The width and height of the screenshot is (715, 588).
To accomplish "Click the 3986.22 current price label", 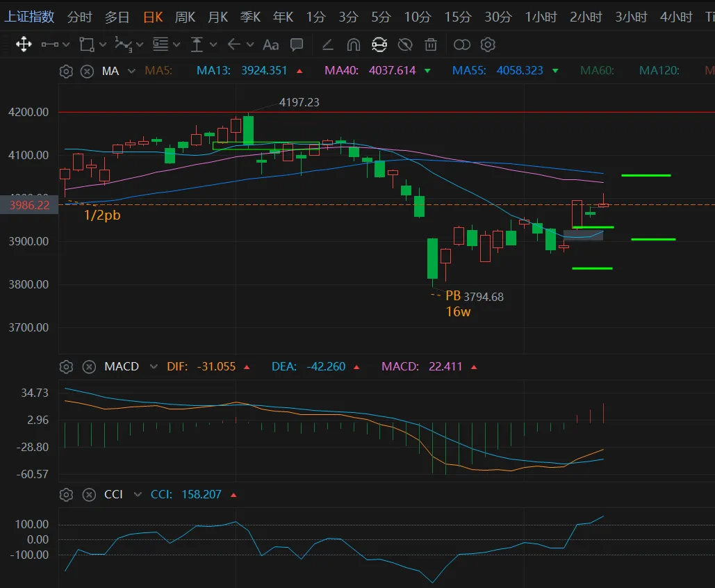I will 29,205.
